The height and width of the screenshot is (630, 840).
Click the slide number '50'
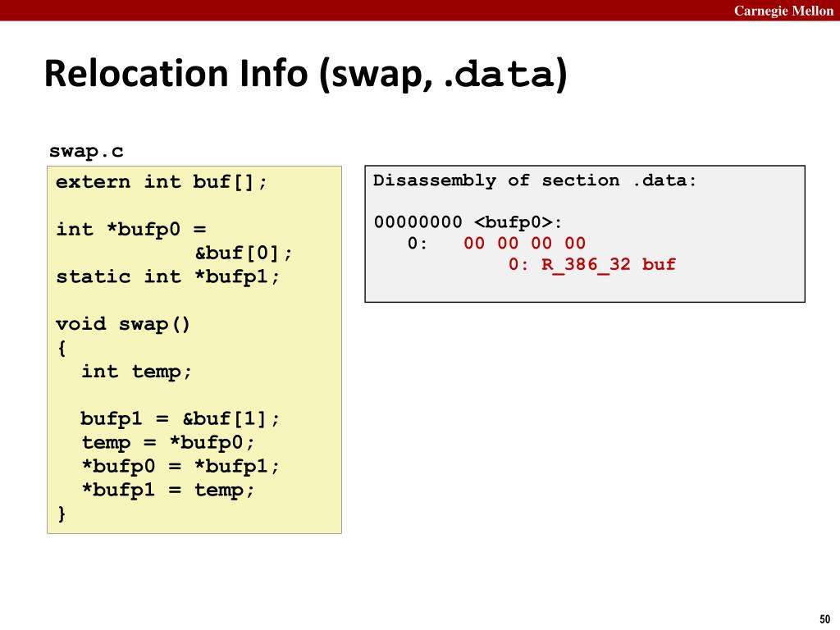pos(825,619)
